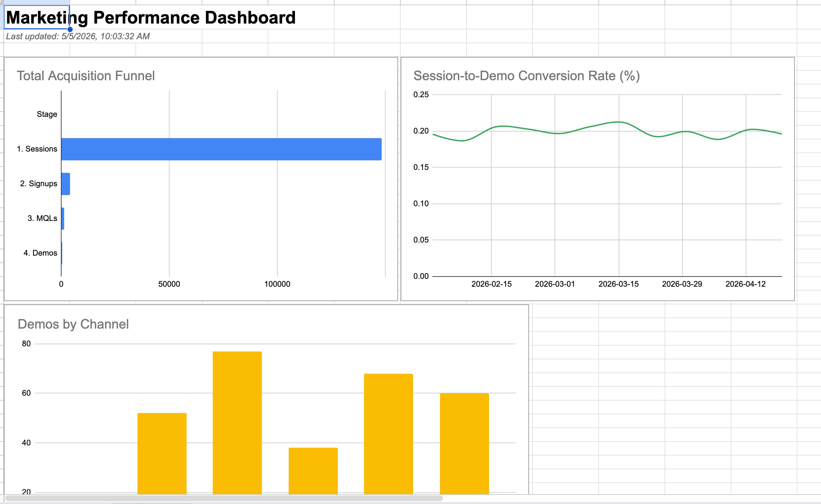Click the Signups bar in funnel chart
This screenshot has width=821, height=504.
pyautogui.click(x=66, y=184)
